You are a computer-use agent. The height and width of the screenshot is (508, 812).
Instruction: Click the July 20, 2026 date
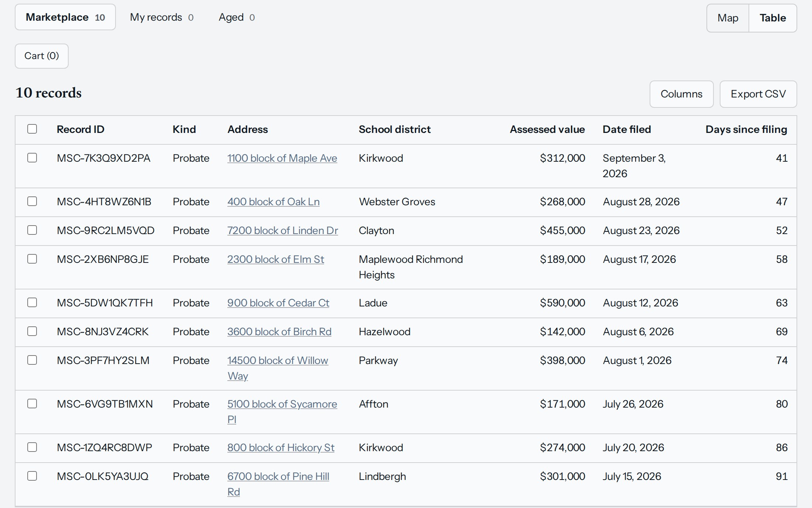[x=633, y=448]
